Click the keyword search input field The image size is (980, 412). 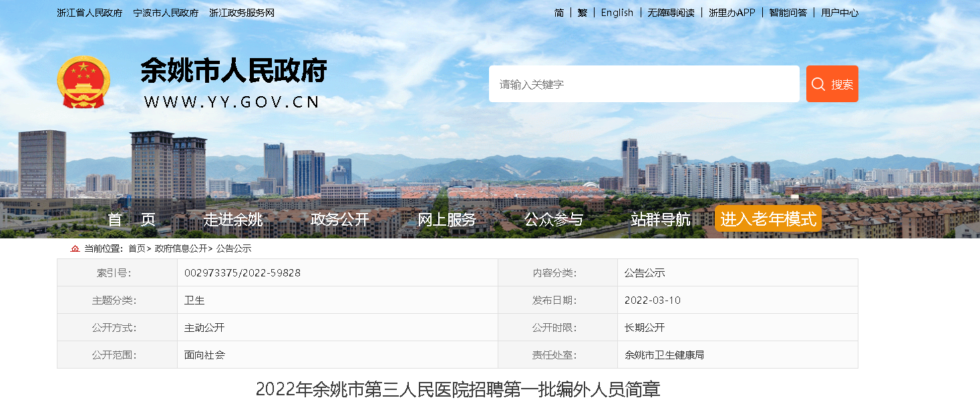click(643, 84)
